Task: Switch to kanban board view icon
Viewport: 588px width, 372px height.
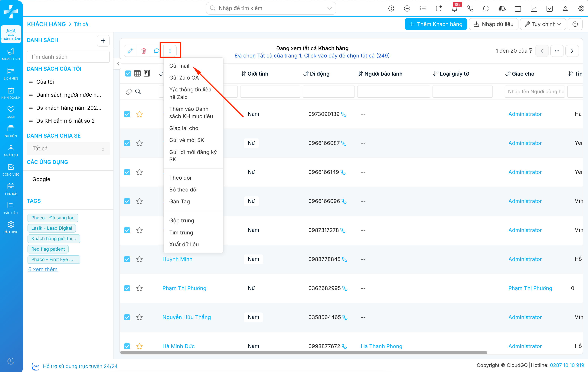Action: [147, 73]
